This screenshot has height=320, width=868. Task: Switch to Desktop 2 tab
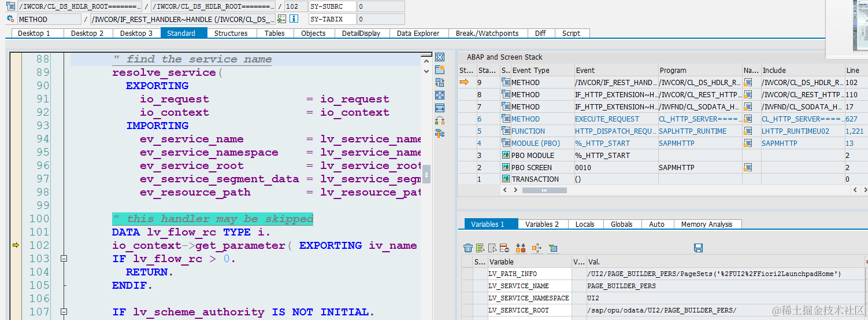(87, 33)
